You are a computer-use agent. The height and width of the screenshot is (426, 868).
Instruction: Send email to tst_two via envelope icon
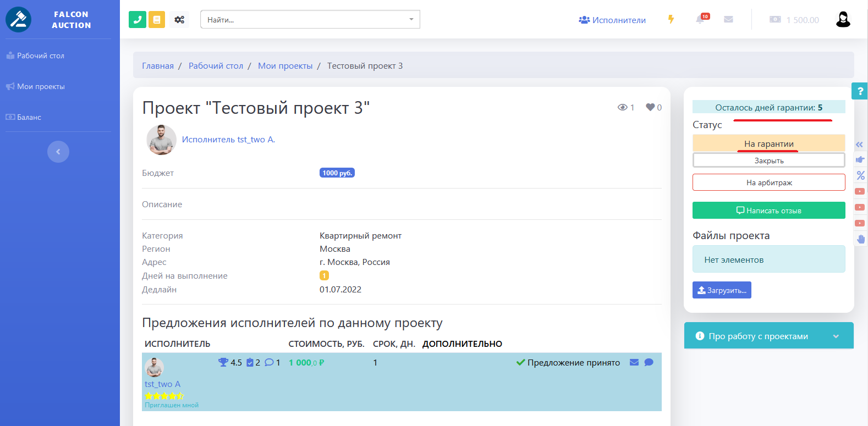tap(634, 362)
